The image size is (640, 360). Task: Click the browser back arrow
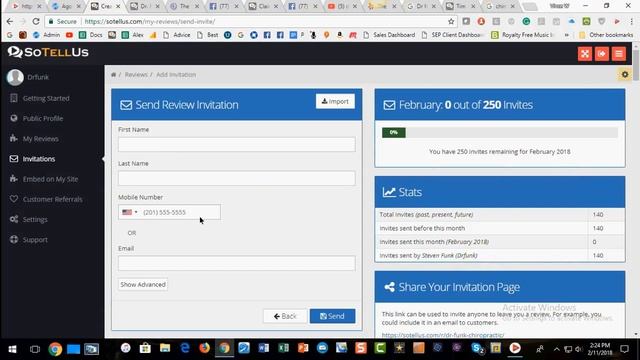tap(10, 21)
